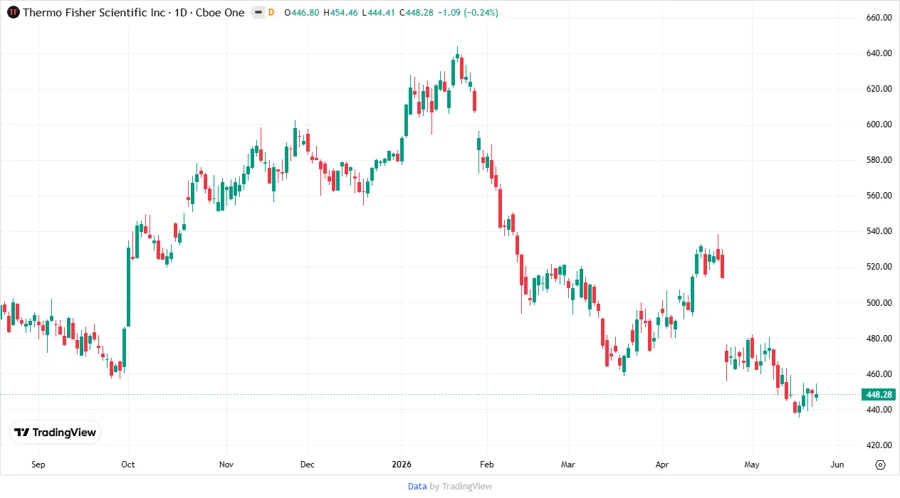Image resolution: width=900 pixels, height=498 pixels.
Task: Open chart settings gear icon on time axis
Action: tap(880, 465)
